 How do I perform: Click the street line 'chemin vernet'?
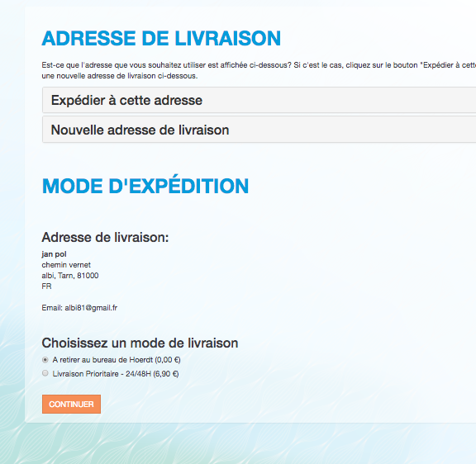66,265
